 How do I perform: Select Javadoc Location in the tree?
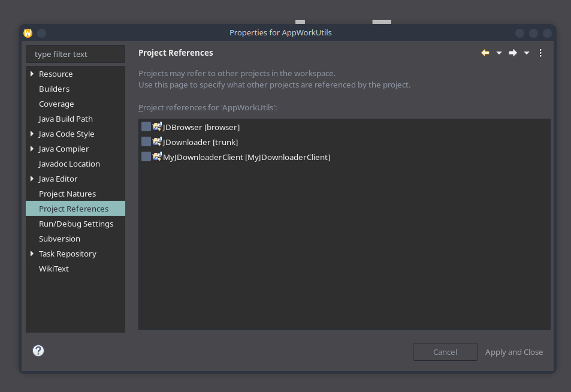pos(69,164)
